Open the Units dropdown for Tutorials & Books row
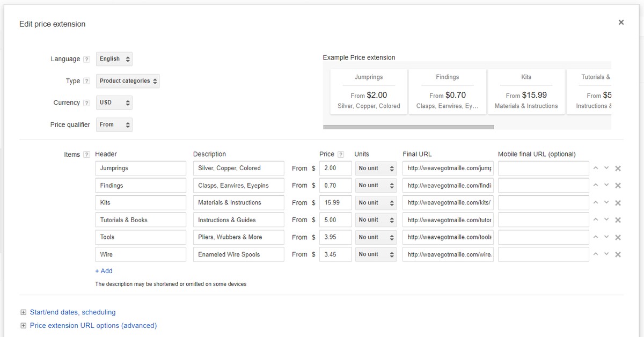The width and height of the screenshot is (644, 337). [x=376, y=220]
